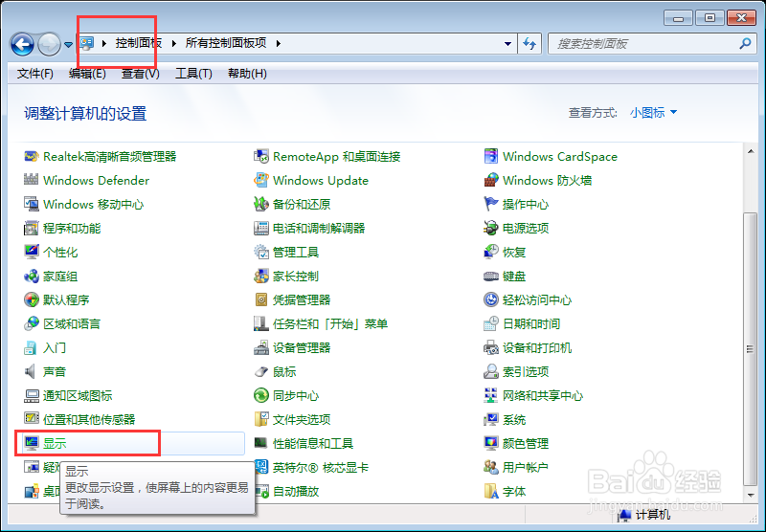Click 所有控制面板项 in the address breadcrumb
Viewport: 766px width, 532px height.
[226, 43]
